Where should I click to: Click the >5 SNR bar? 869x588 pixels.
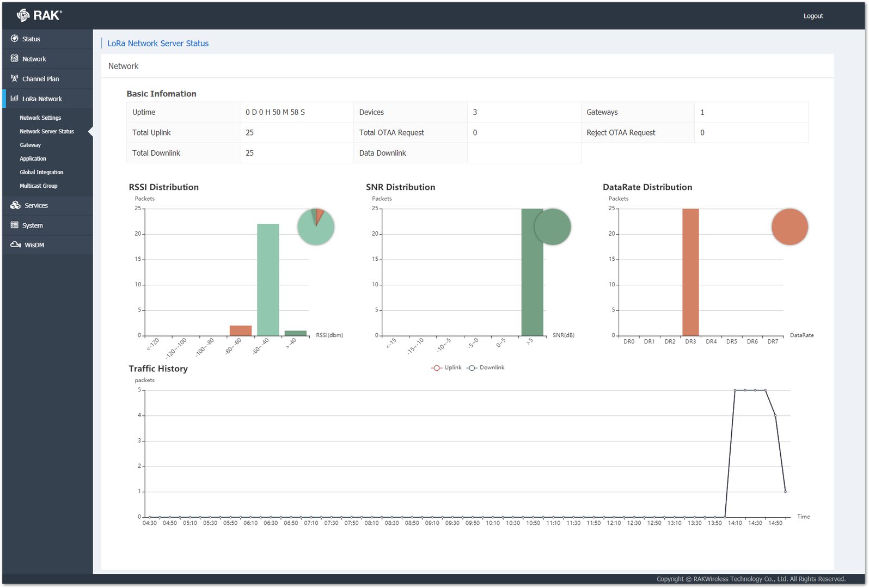coord(532,272)
